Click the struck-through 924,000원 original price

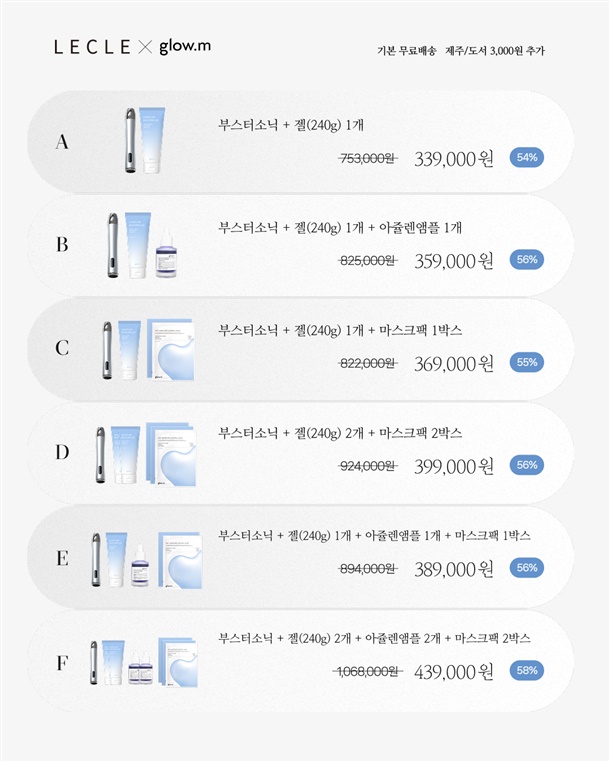368,466
